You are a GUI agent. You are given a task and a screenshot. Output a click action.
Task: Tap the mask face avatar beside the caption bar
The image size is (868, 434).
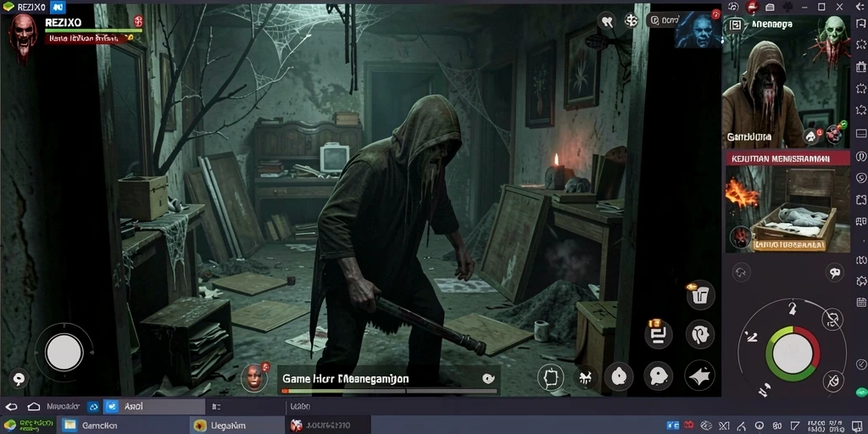[x=254, y=377]
